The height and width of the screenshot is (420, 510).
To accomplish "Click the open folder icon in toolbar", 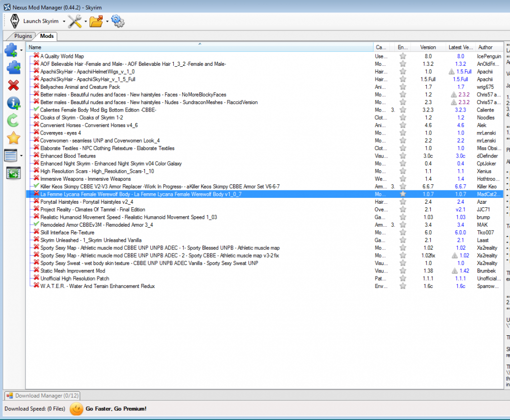I will point(96,21).
